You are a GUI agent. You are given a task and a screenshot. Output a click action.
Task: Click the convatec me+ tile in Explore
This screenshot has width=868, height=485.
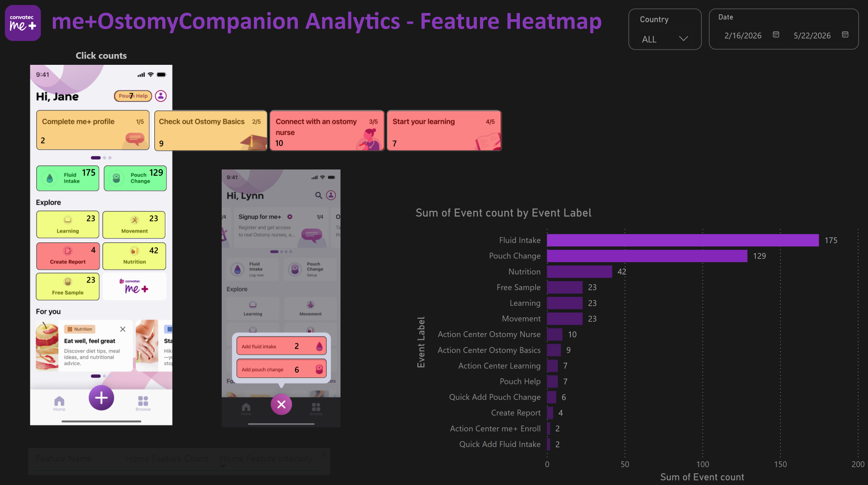135,286
